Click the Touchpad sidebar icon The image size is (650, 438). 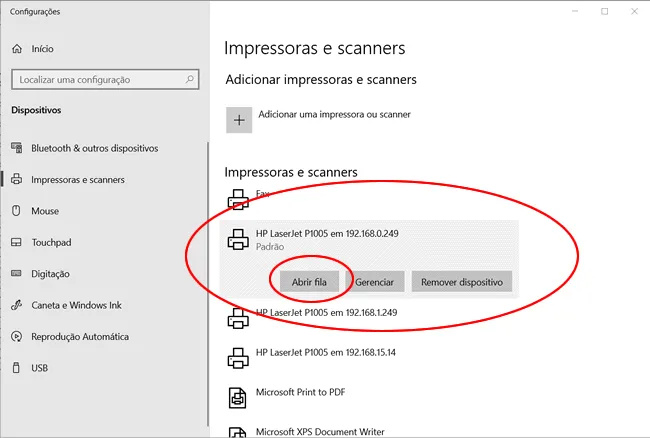pos(16,242)
